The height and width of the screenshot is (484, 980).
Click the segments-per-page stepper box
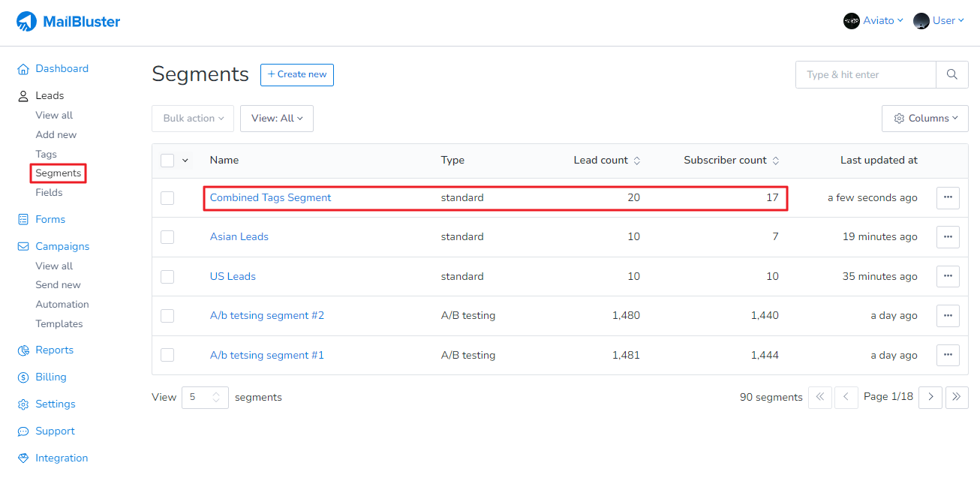[204, 398]
